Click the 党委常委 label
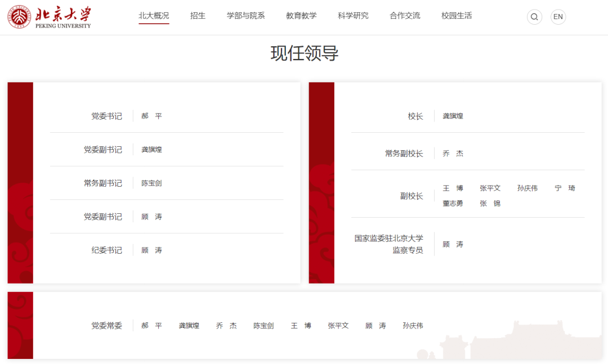The width and height of the screenshot is (608, 364). coord(106,326)
